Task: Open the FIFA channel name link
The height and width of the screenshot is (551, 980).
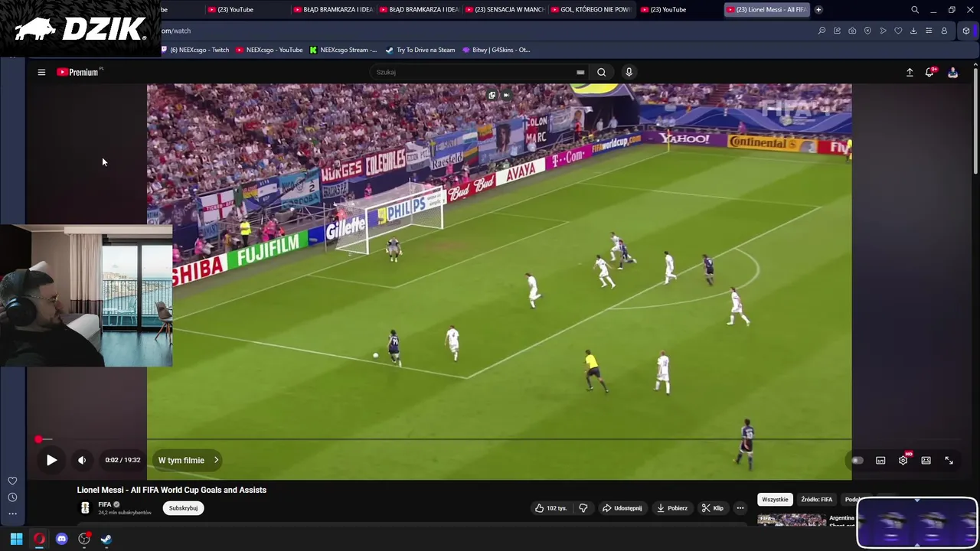Action: click(105, 504)
